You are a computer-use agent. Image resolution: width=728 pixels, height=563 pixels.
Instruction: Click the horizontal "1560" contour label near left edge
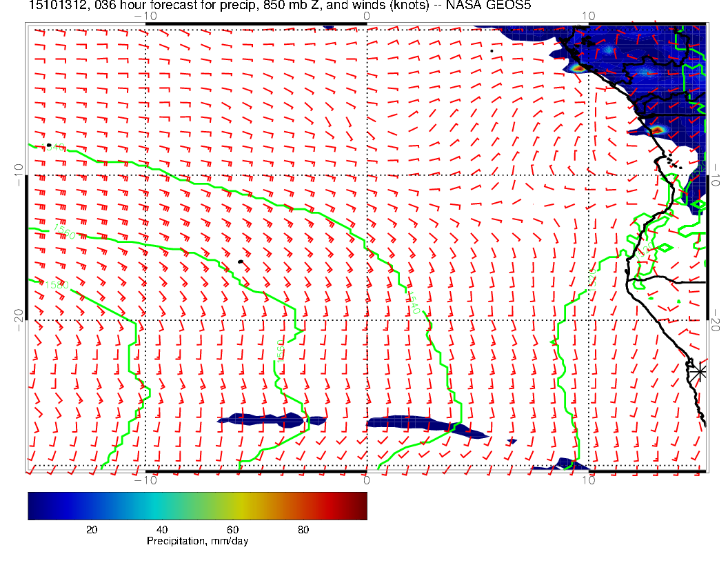(x=63, y=231)
